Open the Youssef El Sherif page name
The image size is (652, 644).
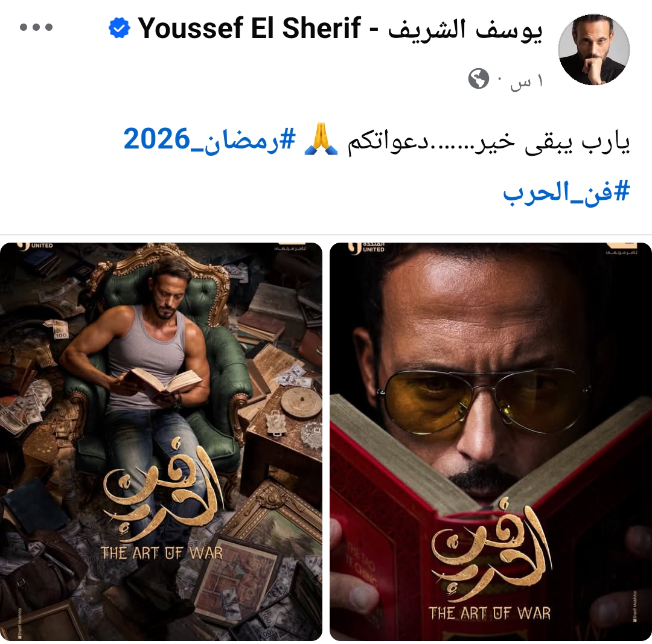[340, 29]
